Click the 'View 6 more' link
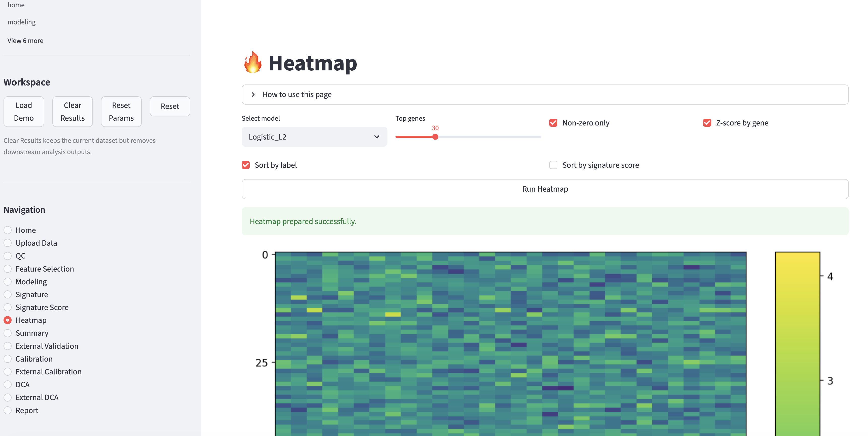The image size is (868, 436). [25, 40]
